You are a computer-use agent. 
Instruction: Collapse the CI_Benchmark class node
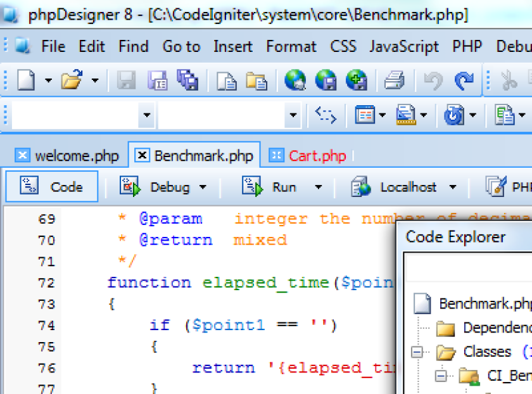[441, 376]
